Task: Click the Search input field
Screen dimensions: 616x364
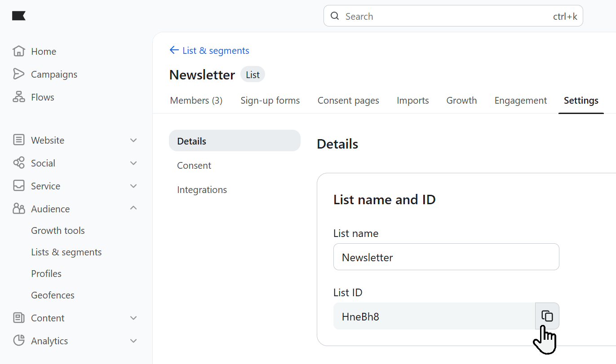Action: pos(453,16)
